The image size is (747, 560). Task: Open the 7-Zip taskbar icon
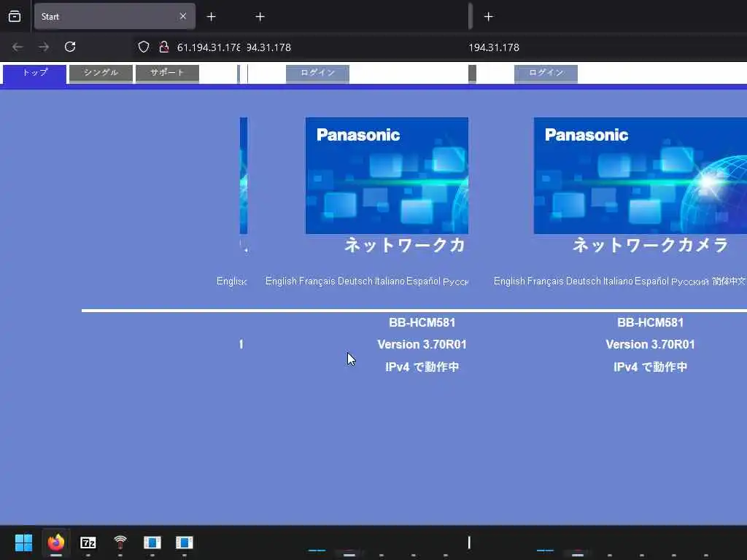pyautogui.click(x=88, y=542)
